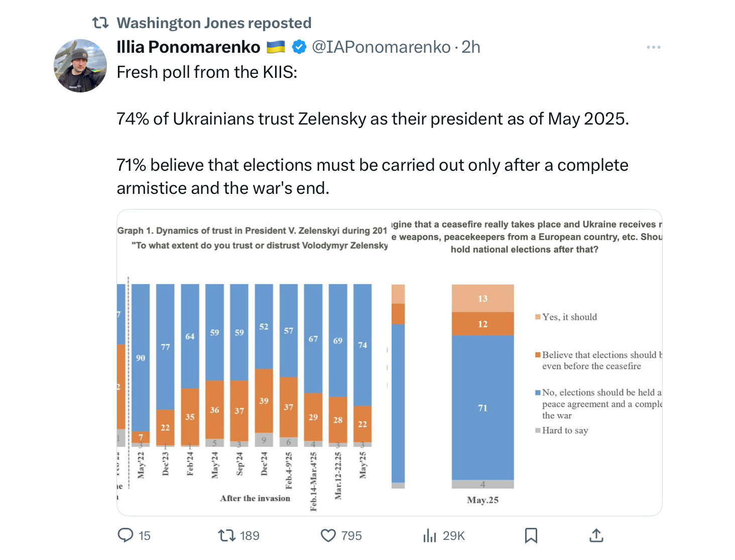This screenshot has width=735, height=560.
Task: Click the reply speech bubble icon
Action: coord(126,535)
